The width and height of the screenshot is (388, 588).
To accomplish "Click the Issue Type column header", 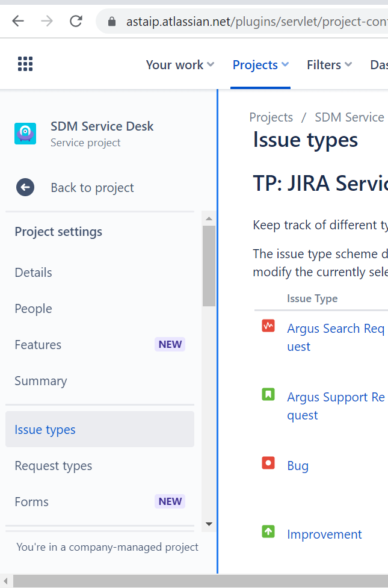I will pos(312,299).
